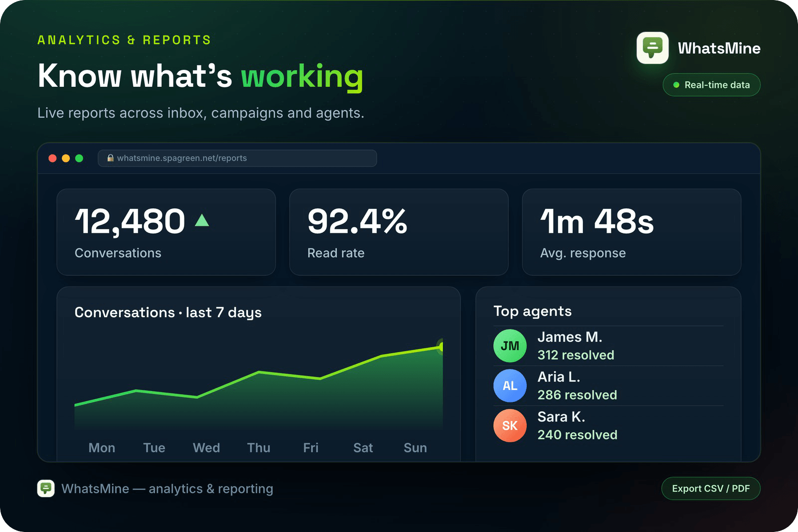Click the green maximize dot in the browser window
Screen dimensions: 798x532
(x=79, y=158)
